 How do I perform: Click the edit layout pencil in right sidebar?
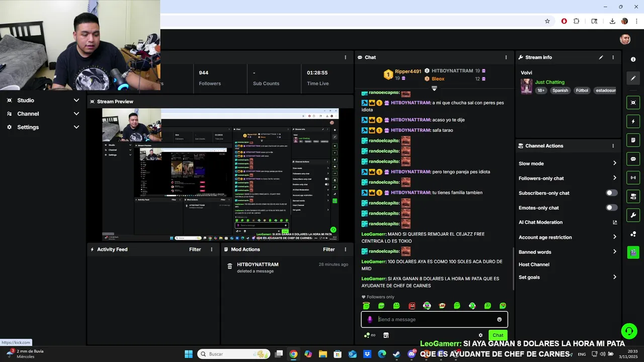(x=633, y=78)
